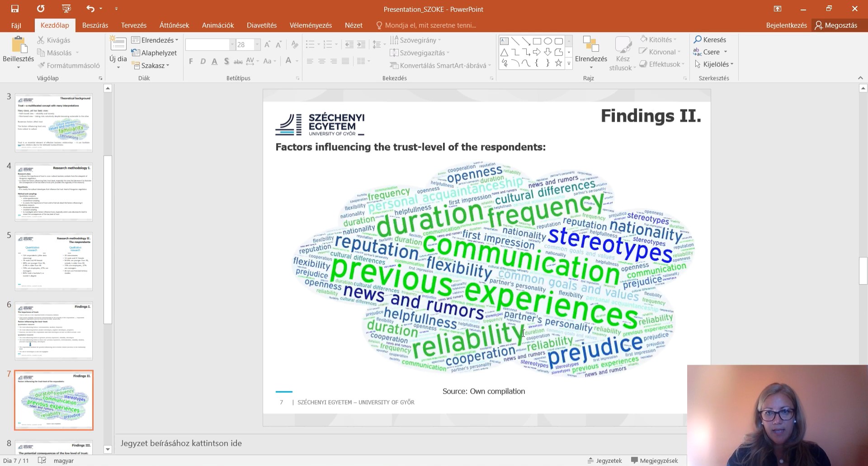Click spell check icon in status bar

click(x=42, y=461)
